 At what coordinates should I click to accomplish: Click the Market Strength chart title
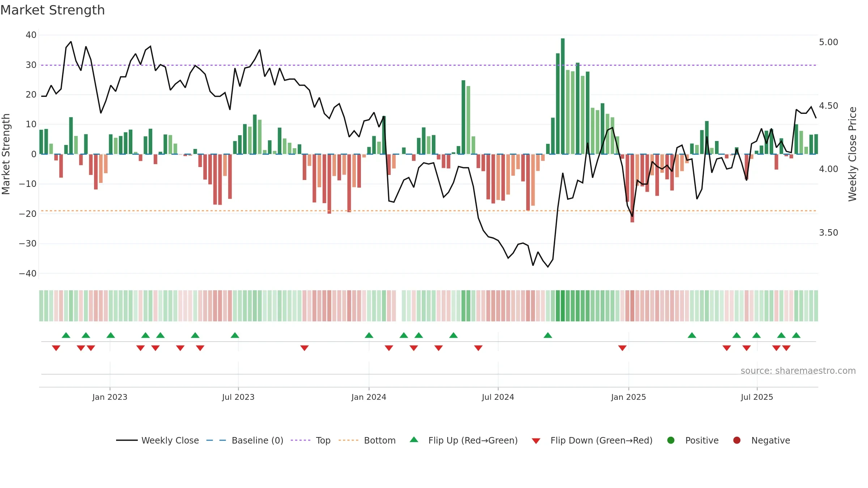[x=52, y=10]
